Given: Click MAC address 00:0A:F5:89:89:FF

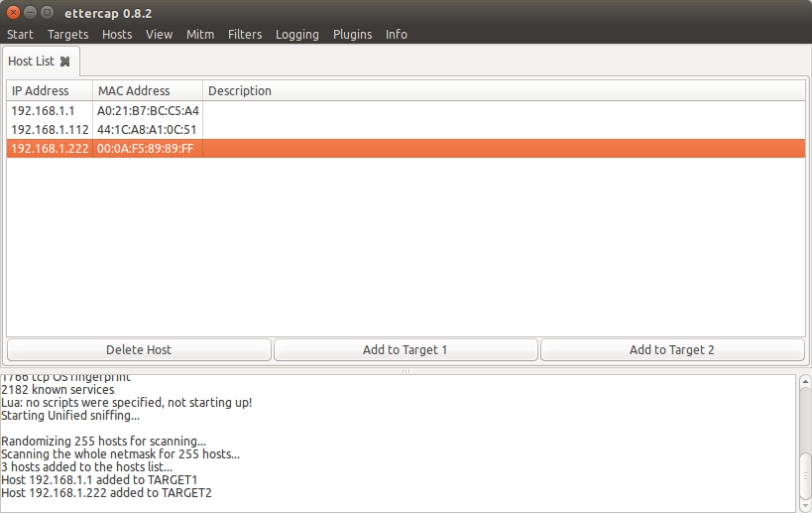Looking at the screenshot, I should 145,149.
